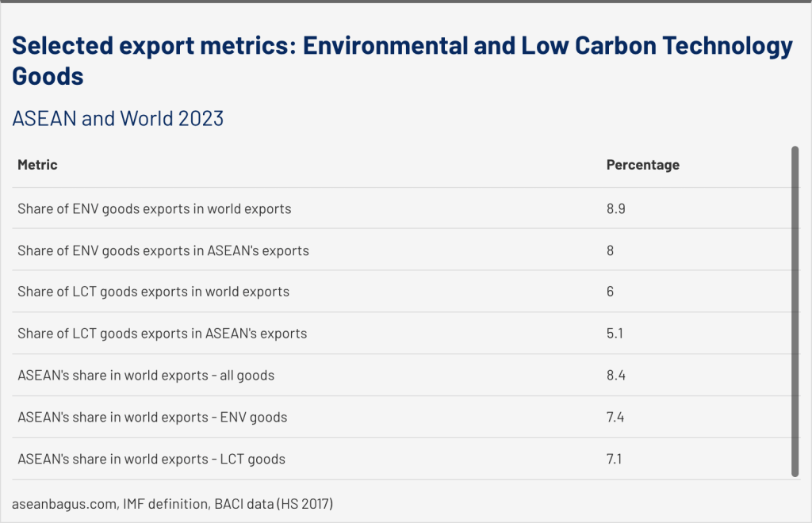Click the percentage cell showing 8
The image size is (812, 523).
pos(610,250)
